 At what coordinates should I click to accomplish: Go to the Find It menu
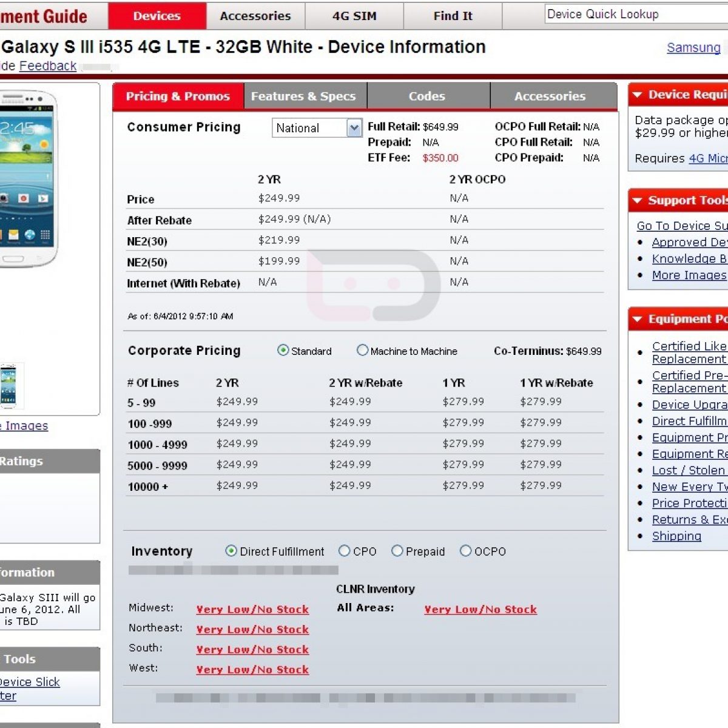[453, 16]
